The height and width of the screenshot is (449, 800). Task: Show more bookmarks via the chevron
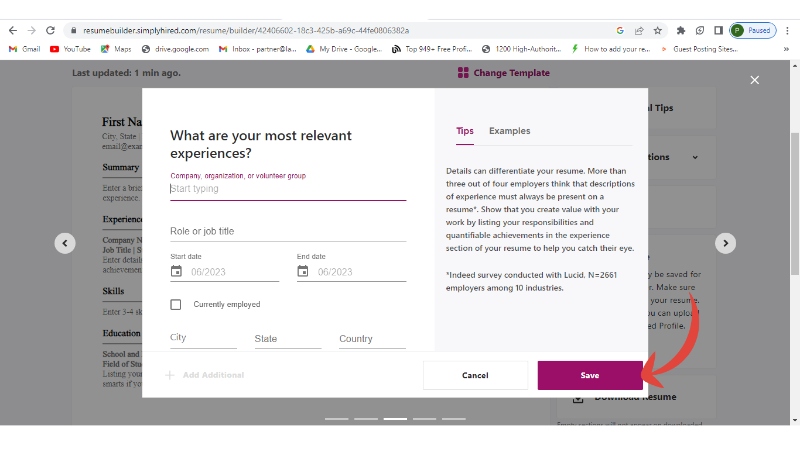[665, 48]
